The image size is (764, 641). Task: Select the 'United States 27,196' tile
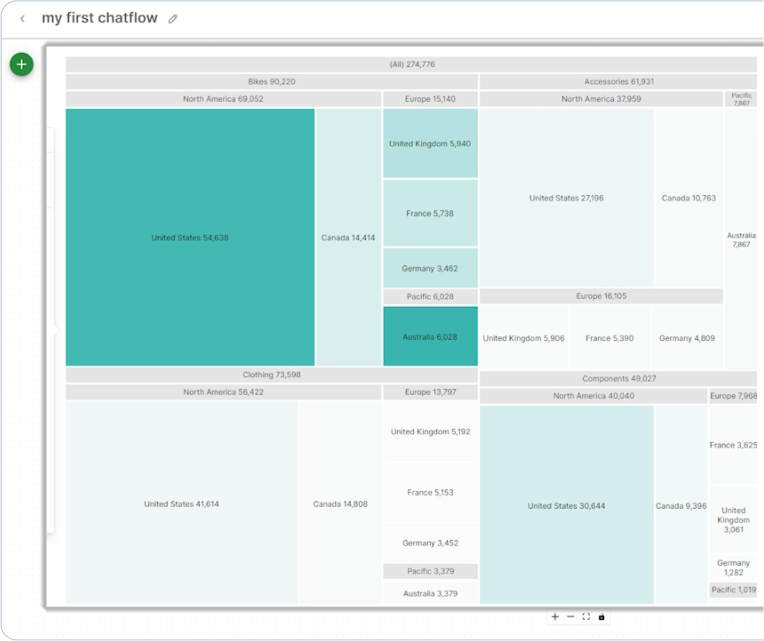(566, 198)
